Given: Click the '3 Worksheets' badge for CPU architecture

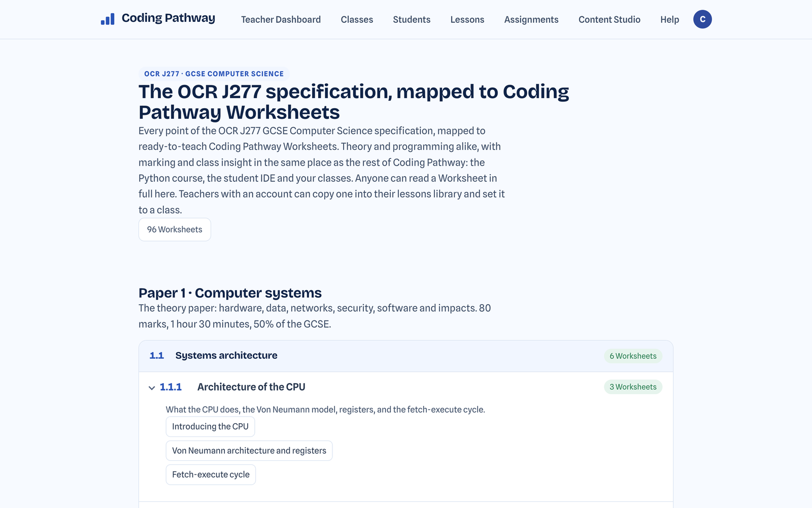Looking at the screenshot, I should tap(633, 387).
